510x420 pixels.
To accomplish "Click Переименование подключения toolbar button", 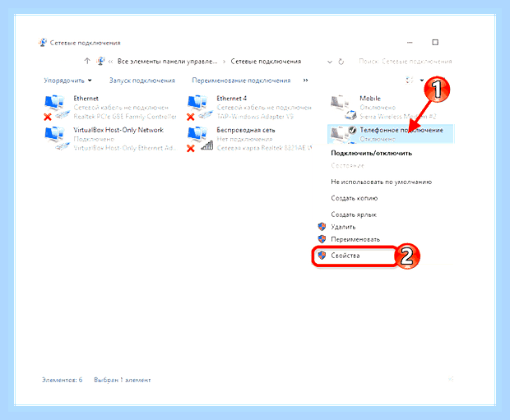I will click(241, 81).
